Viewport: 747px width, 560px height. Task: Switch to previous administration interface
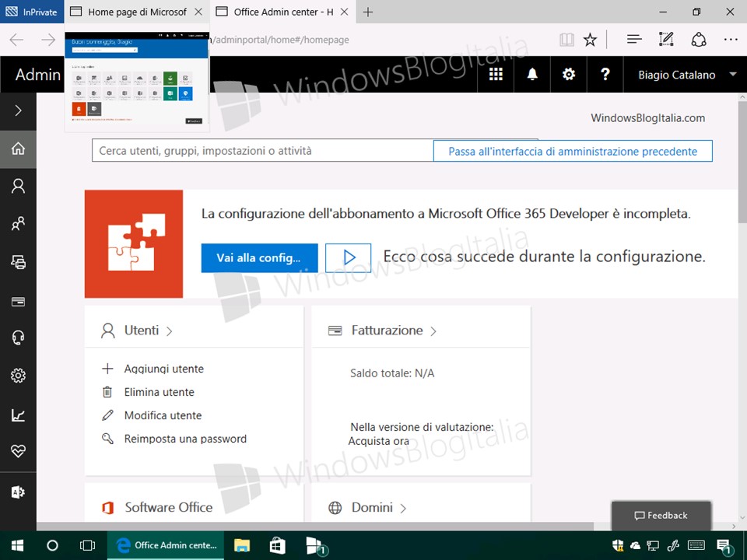point(573,152)
